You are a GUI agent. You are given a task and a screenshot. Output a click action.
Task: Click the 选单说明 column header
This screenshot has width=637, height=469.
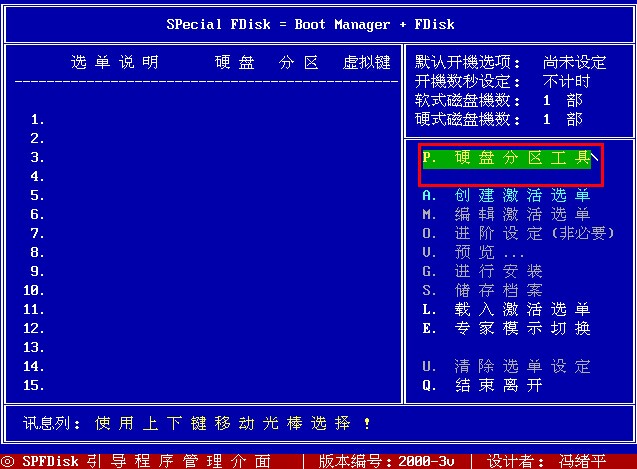click(115, 62)
